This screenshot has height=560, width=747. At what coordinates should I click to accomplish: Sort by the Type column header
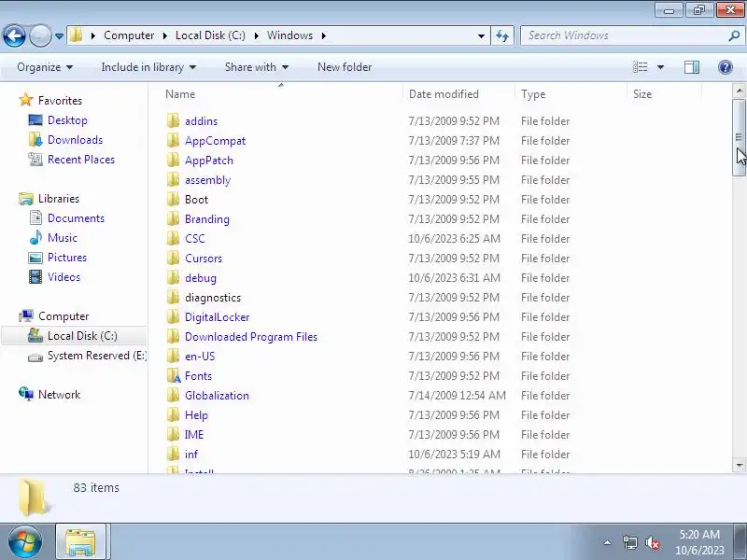[571, 94]
